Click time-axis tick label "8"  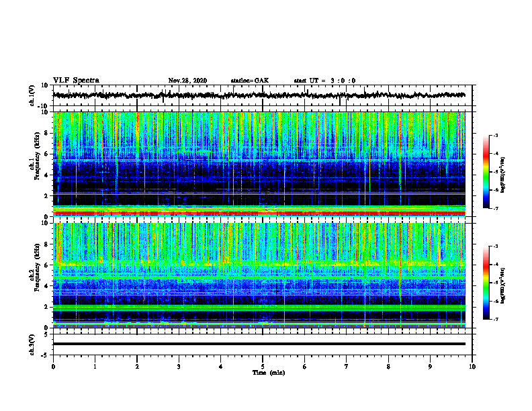(x=388, y=367)
